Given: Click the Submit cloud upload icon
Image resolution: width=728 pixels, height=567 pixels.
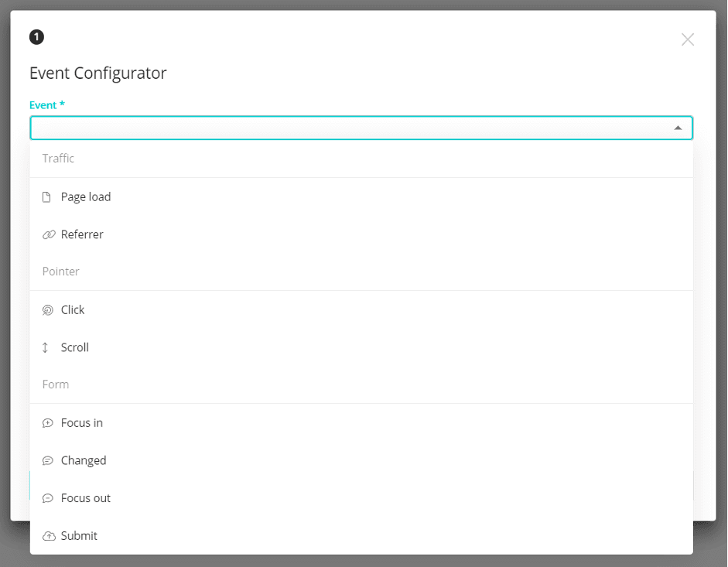Looking at the screenshot, I should pos(49,536).
